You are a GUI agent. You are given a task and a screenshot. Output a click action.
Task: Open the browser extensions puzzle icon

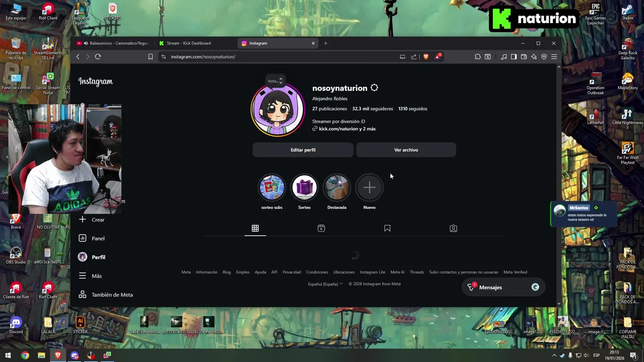point(477,57)
